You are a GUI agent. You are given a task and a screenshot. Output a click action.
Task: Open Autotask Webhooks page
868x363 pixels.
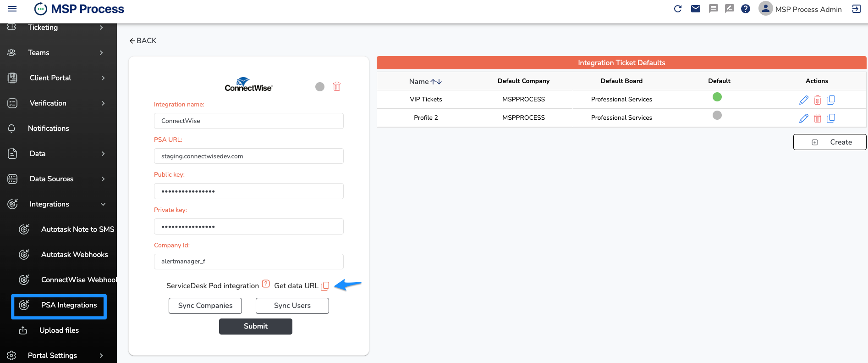coord(75,255)
